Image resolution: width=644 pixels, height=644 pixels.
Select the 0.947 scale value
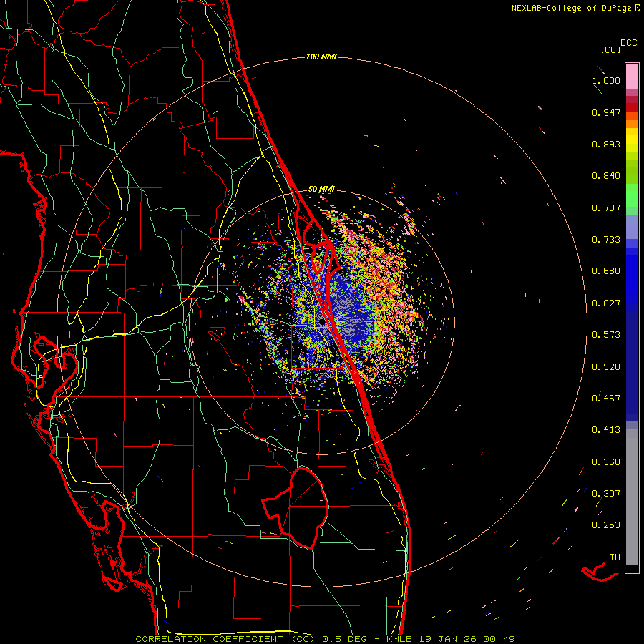tap(606, 112)
